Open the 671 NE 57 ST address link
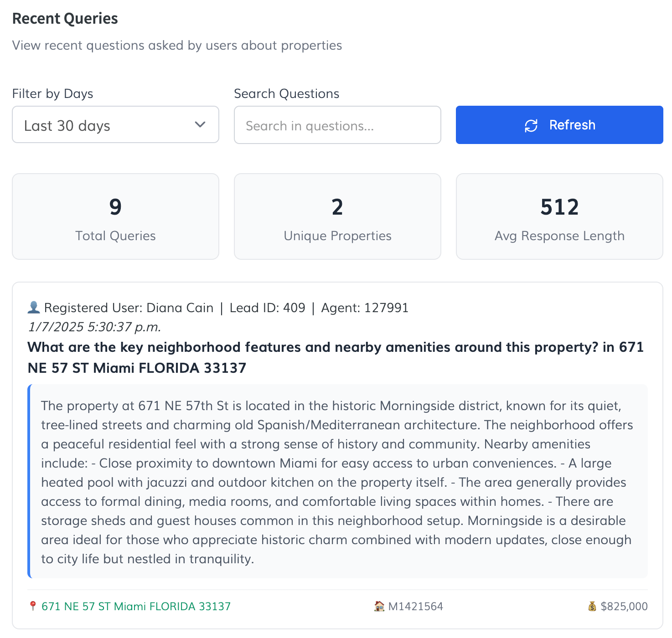Screen dimensions: 672x638 pos(136,606)
